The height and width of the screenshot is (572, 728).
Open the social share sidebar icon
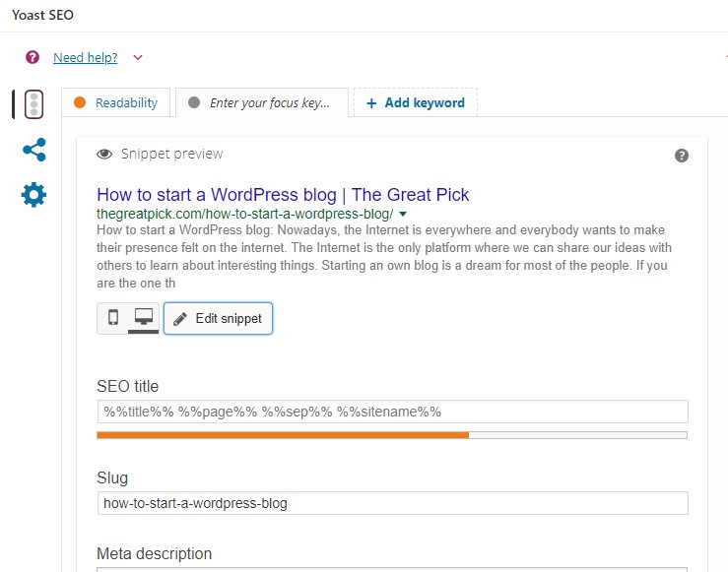pos(34,150)
